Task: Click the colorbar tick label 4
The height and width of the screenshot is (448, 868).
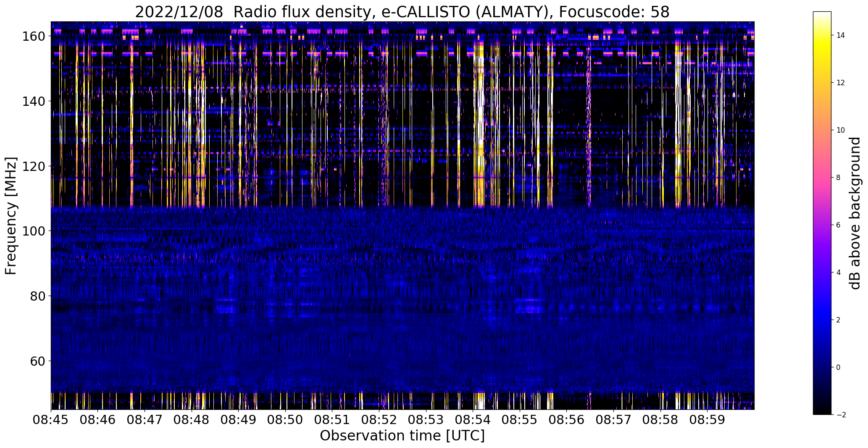Action: [x=839, y=272]
